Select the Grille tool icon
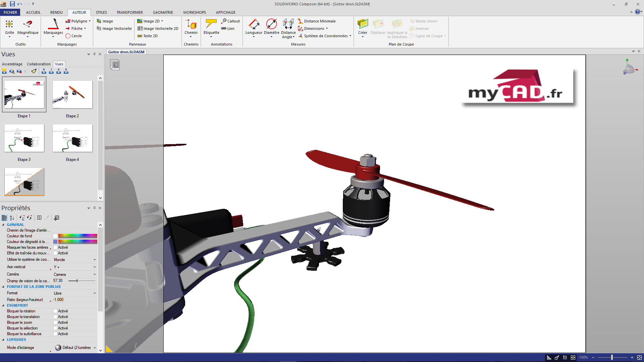 click(x=9, y=24)
